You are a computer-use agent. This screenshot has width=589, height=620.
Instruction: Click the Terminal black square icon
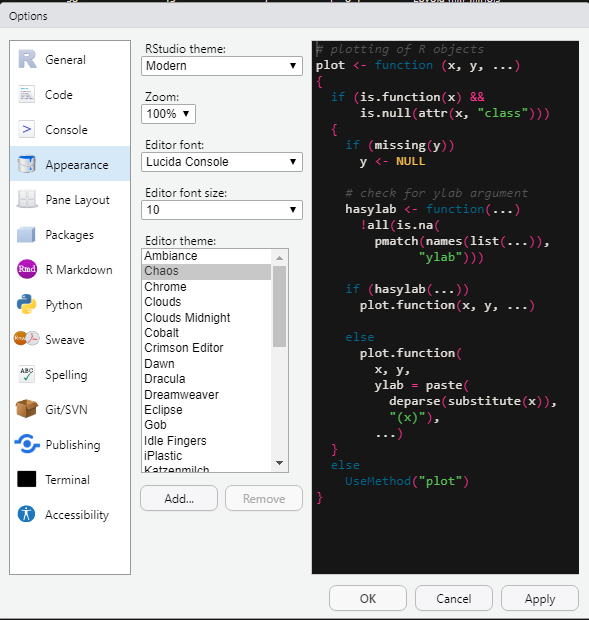(27, 479)
